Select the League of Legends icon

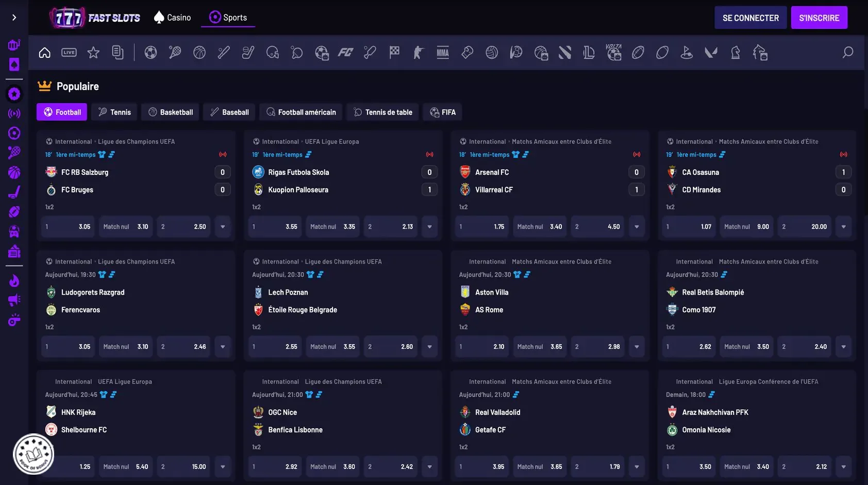(589, 53)
